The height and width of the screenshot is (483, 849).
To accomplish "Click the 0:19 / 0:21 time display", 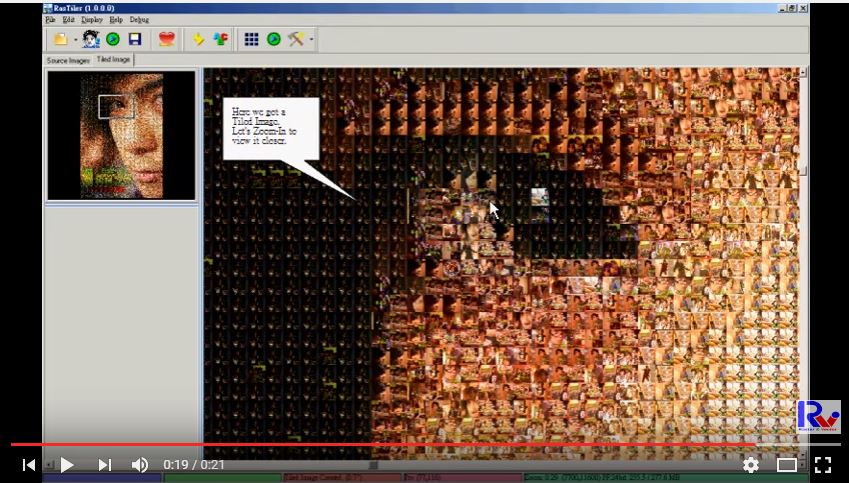I will click(194, 465).
